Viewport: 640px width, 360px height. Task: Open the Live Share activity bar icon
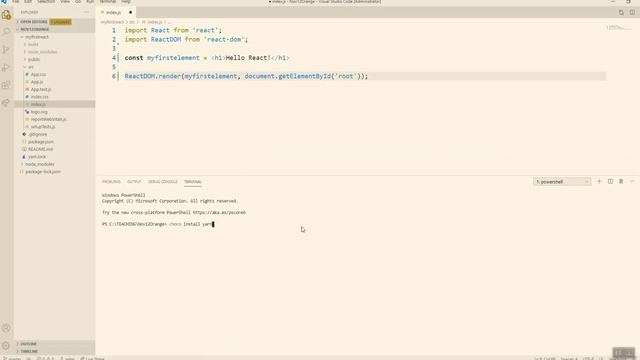pyautogui.click(x=6, y=102)
